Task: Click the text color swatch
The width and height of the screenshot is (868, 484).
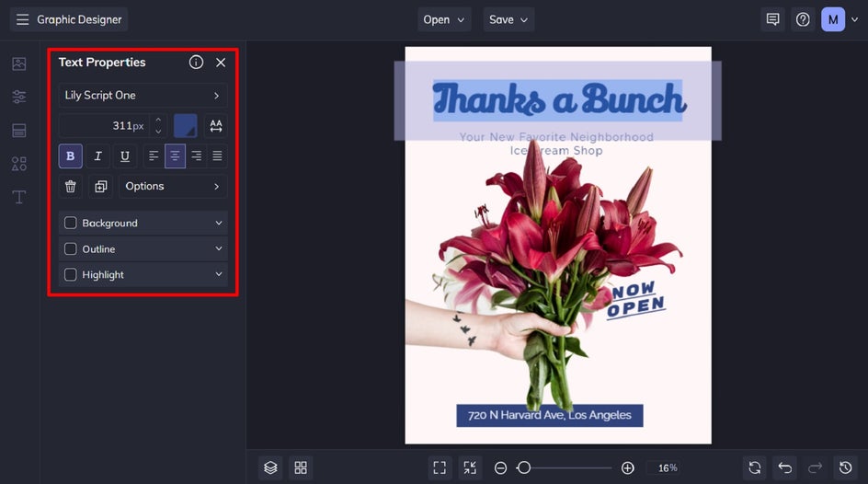Action: [x=186, y=126]
